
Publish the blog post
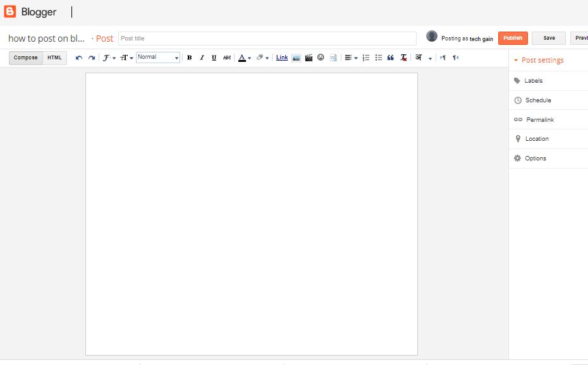[512, 38]
